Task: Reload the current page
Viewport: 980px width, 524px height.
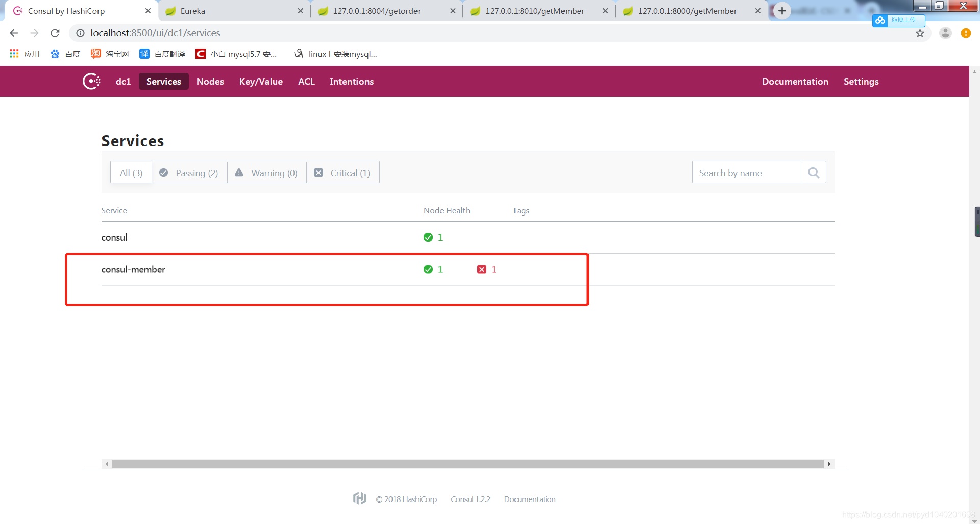Action: (x=55, y=33)
